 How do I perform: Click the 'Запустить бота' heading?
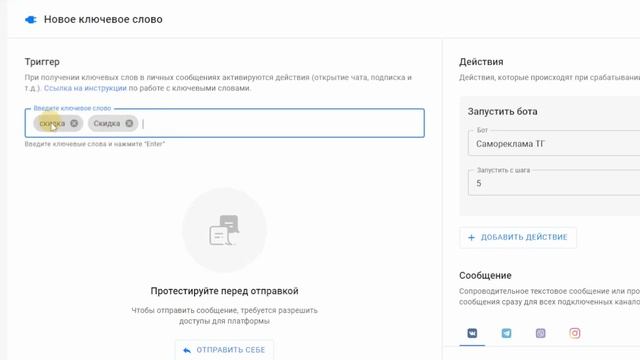click(x=502, y=111)
